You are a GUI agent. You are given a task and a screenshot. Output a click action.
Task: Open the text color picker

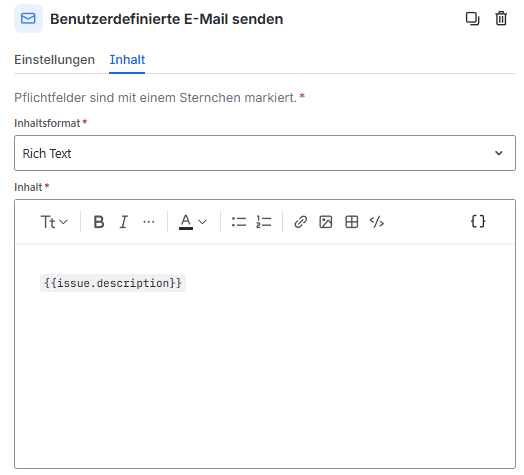193,222
